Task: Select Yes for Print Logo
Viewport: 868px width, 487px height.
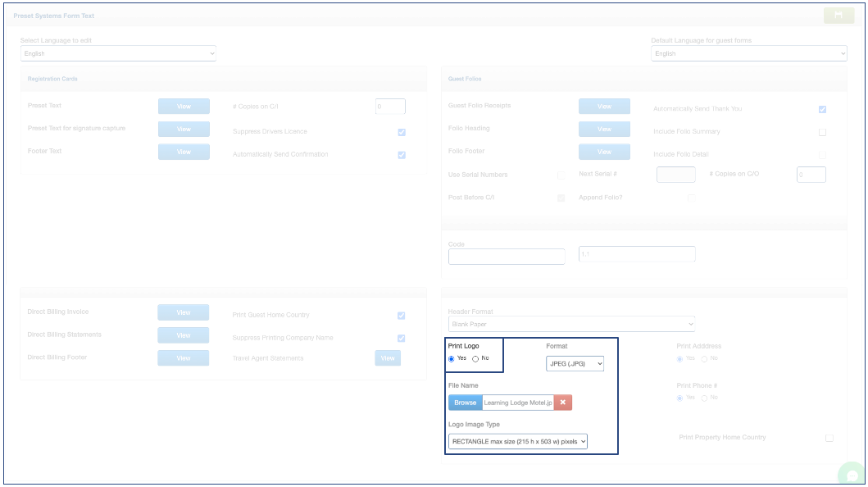Action: click(x=452, y=359)
